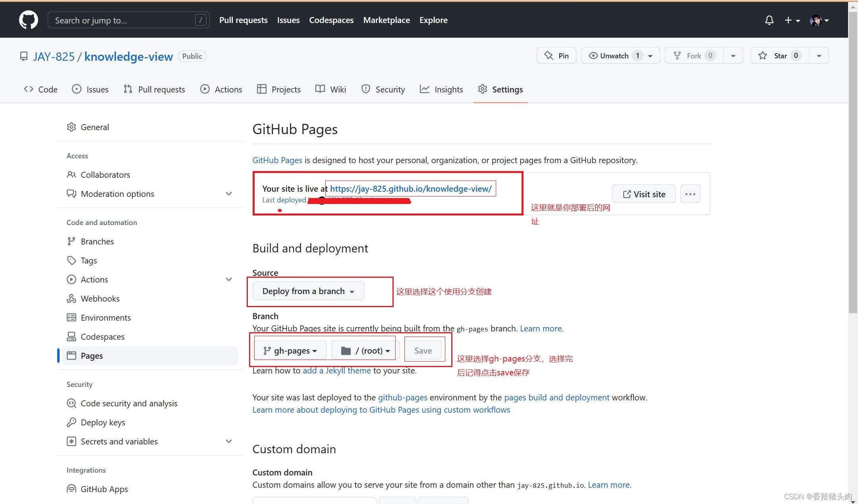Open the plus create-new menu
858x504 pixels.
click(x=792, y=20)
